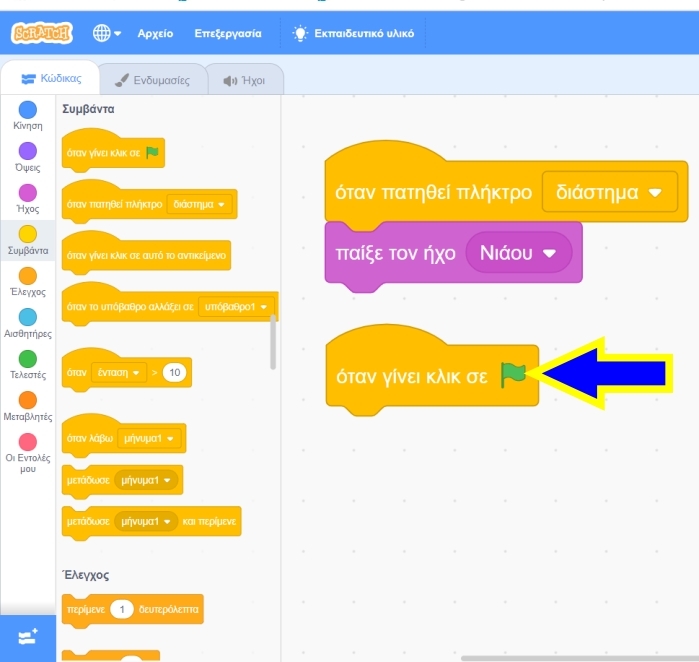The image size is (699, 662).
Task: Open the Επεξεργασία menu
Action: (x=228, y=33)
